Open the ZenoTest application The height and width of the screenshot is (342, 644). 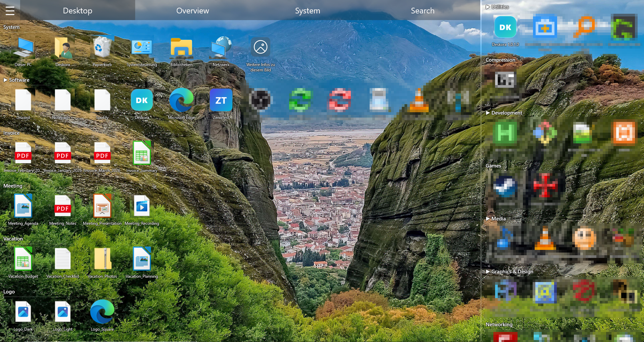[221, 100]
